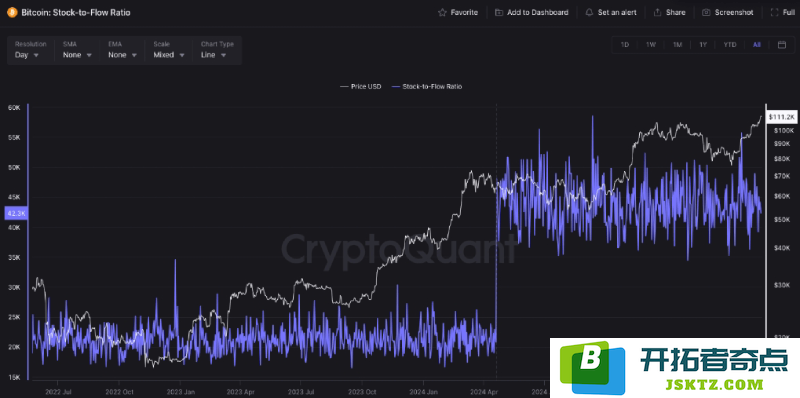Click the $111.2K current price tag
The image size is (800, 398).
(782, 117)
